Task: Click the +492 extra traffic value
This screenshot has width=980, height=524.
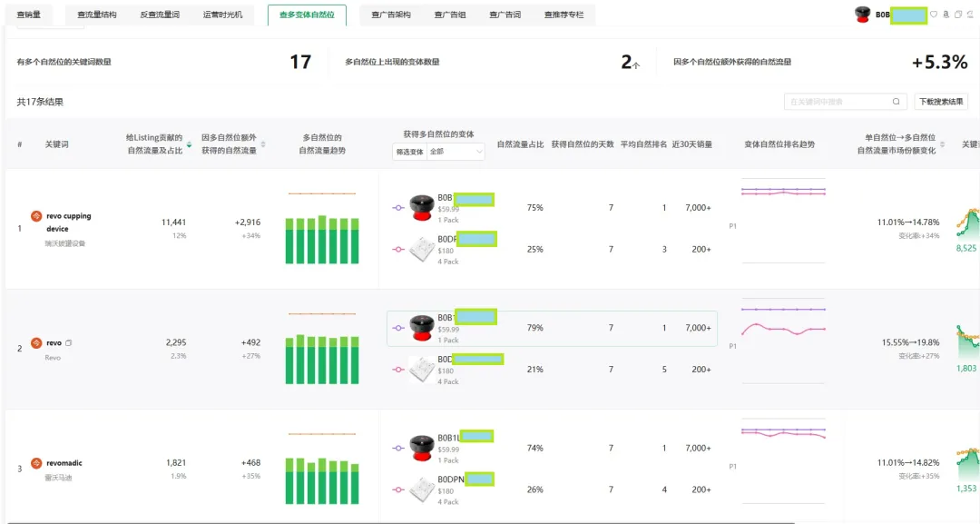Action: [250, 342]
